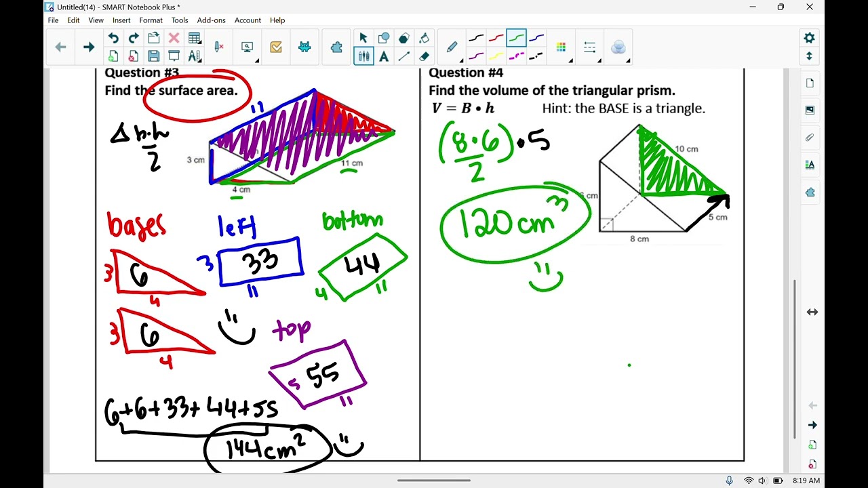Delete page from sidebar bottom
868x488 pixels.
point(812,464)
